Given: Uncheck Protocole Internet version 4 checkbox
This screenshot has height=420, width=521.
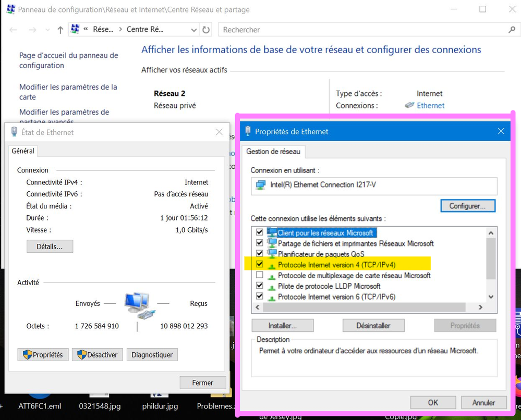Looking at the screenshot, I should pyautogui.click(x=260, y=265).
